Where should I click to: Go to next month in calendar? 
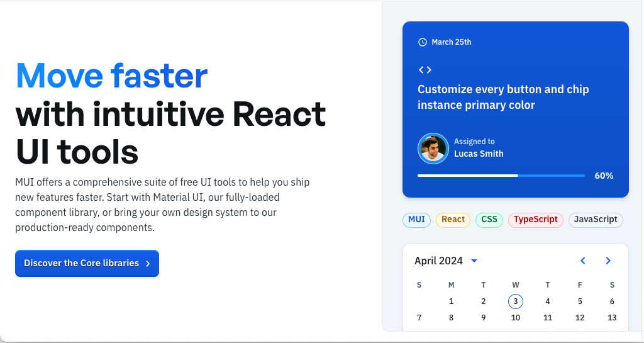[608, 261]
